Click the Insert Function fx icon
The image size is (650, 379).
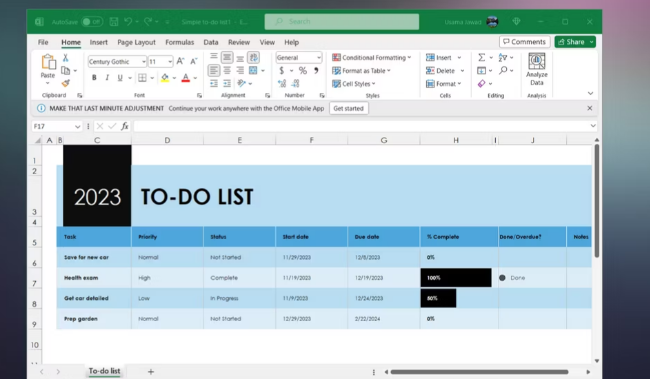tap(125, 126)
